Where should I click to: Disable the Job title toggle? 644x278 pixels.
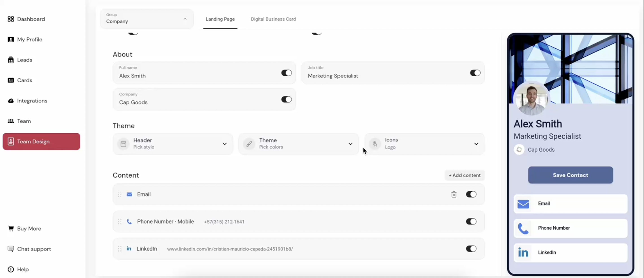[475, 73]
